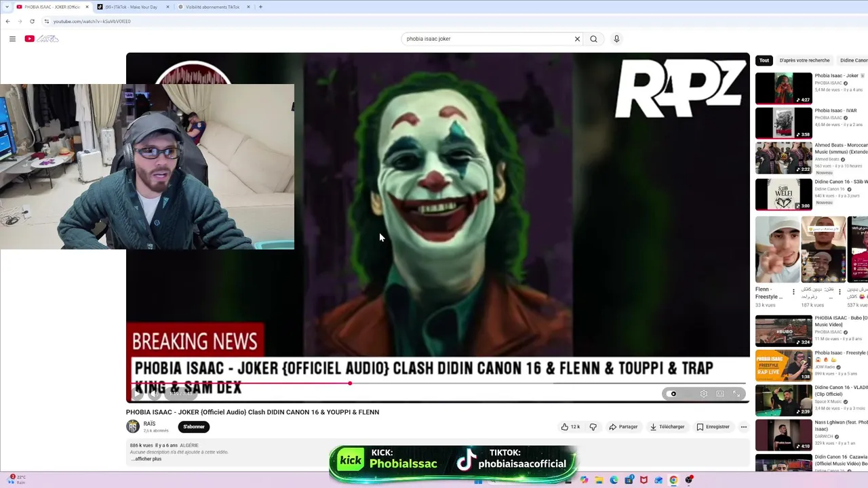Screen dimensions: 868x488
Task: Click the address bar URL
Action: coord(92,21)
